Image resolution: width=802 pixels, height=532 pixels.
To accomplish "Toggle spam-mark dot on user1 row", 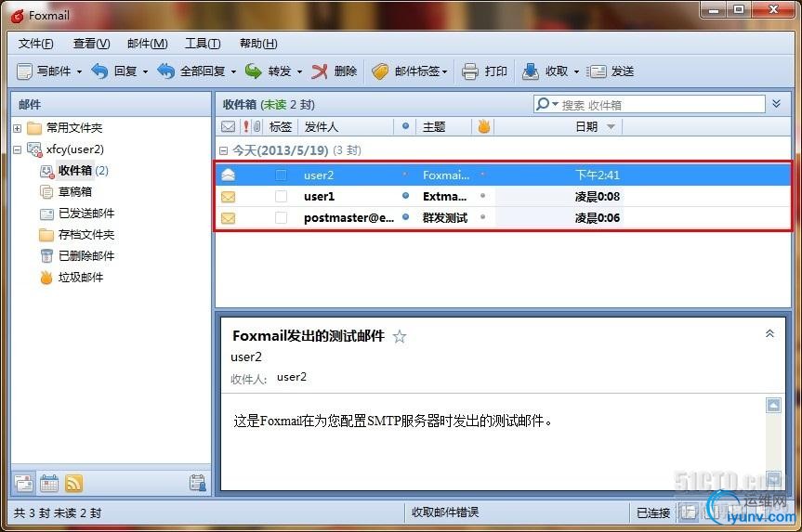I will (483, 196).
